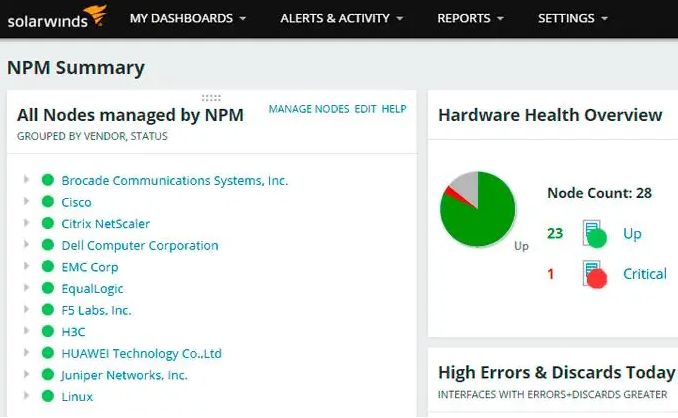
Task: Click the Hardware Health pie chart
Action: pyautogui.click(x=478, y=209)
